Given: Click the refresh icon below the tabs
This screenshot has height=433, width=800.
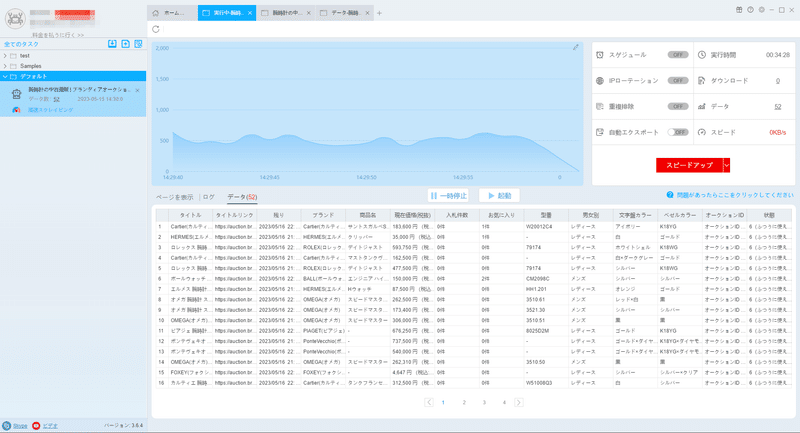Looking at the screenshot, I should click(156, 29).
